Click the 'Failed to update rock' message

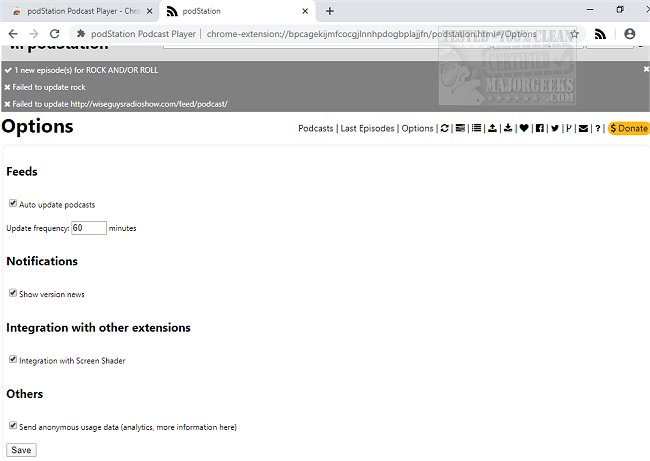[x=45, y=87]
